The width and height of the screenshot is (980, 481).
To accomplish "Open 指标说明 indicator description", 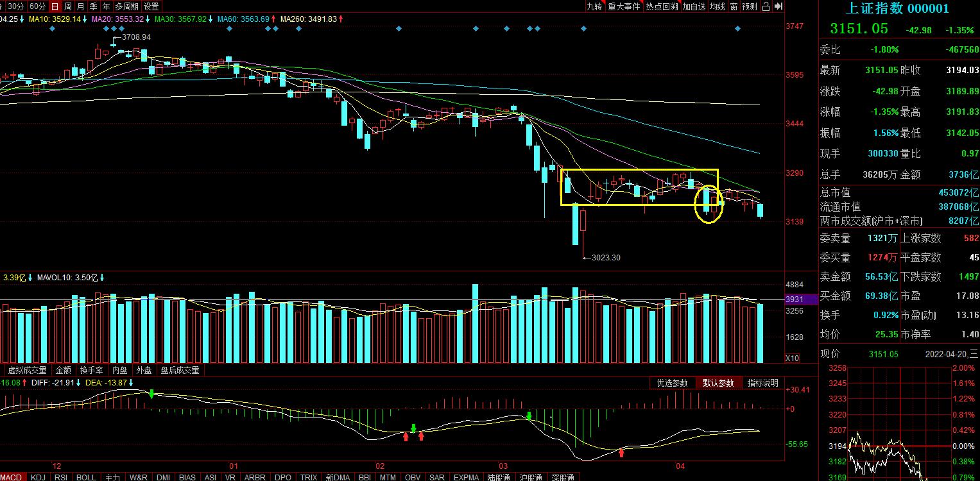I will [763, 383].
